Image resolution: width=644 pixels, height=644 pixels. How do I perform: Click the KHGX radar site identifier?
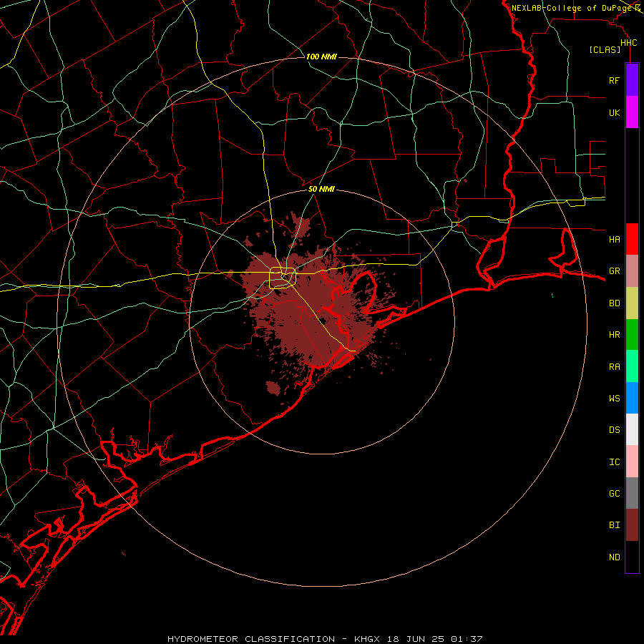[367, 639]
